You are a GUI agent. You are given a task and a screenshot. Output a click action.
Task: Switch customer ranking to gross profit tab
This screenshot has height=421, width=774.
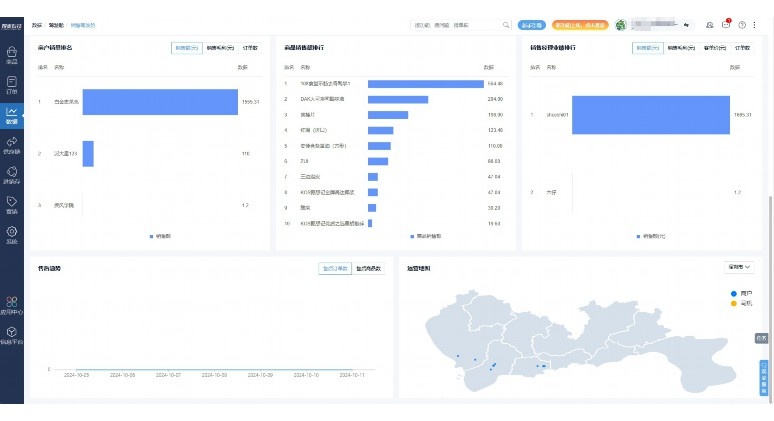click(220, 48)
